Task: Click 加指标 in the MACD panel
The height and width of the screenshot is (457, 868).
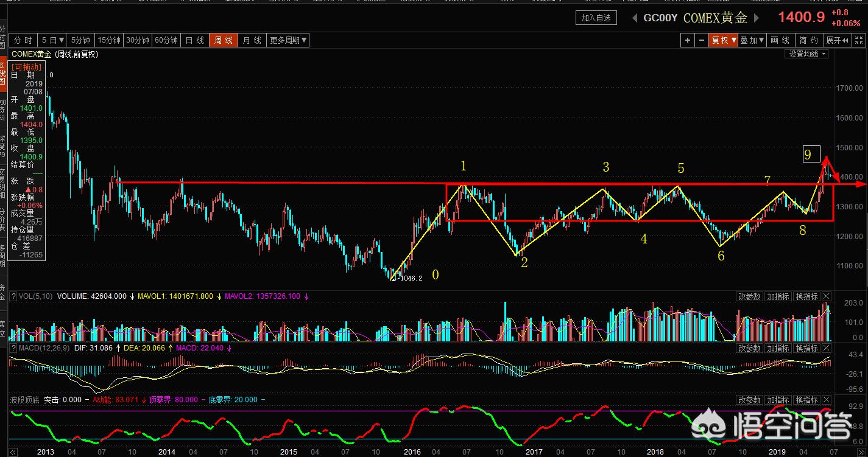Action: [x=778, y=348]
